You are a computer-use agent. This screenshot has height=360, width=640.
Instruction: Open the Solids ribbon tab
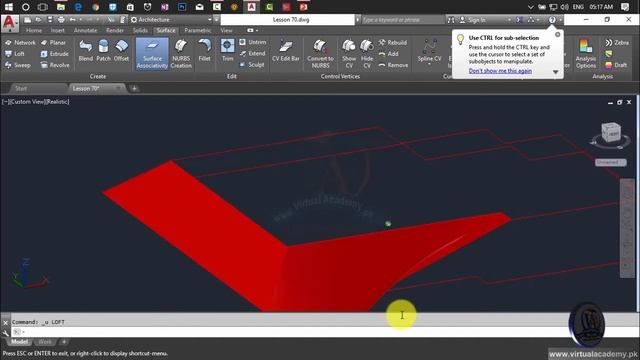(140, 30)
